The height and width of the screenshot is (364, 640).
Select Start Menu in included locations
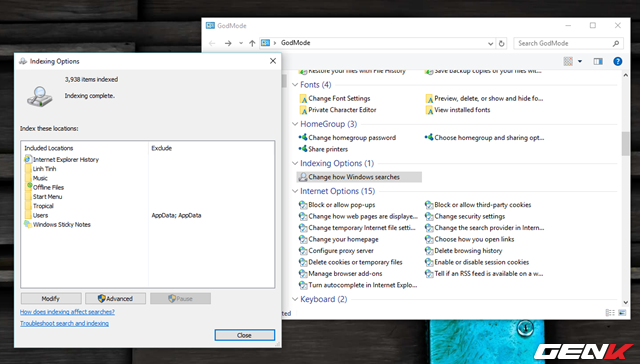click(x=43, y=197)
